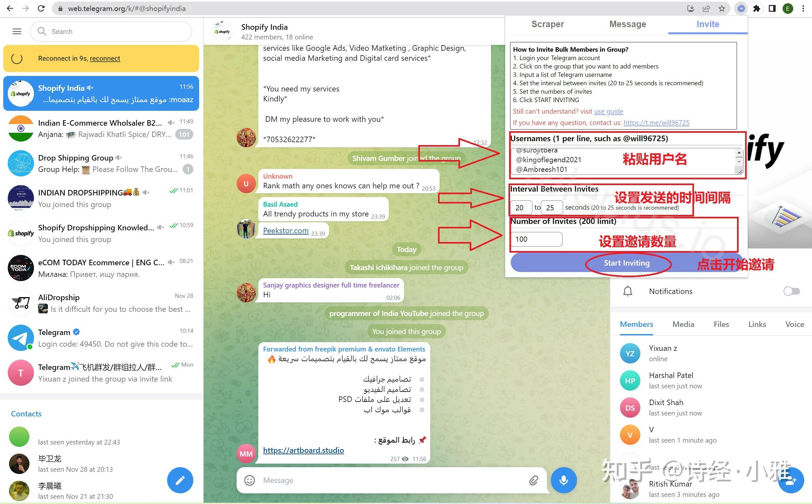This screenshot has height=504, width=812.
Task: Click the Scraper tab in the panel
Action: [x=548, y=24]
